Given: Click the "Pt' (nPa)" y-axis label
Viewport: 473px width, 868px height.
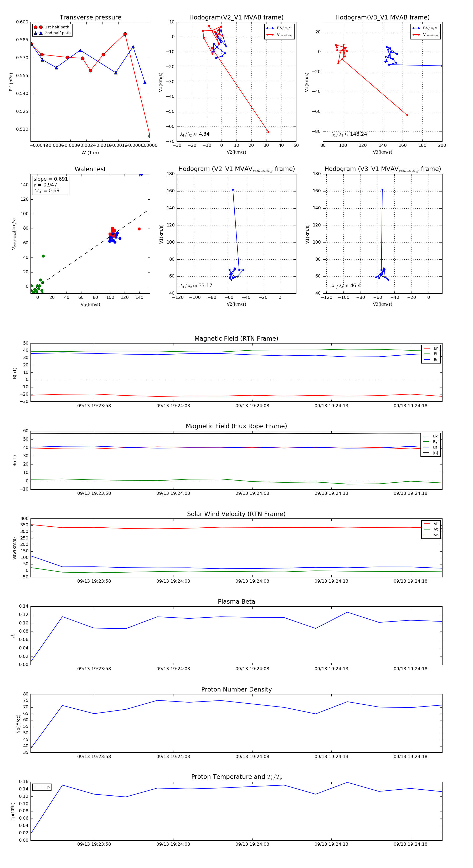Looking at the screenshot, I should (x=11, y=82).
